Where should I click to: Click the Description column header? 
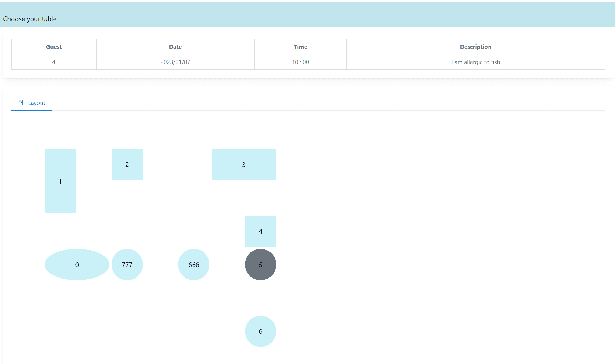click(x=476, y=47)
